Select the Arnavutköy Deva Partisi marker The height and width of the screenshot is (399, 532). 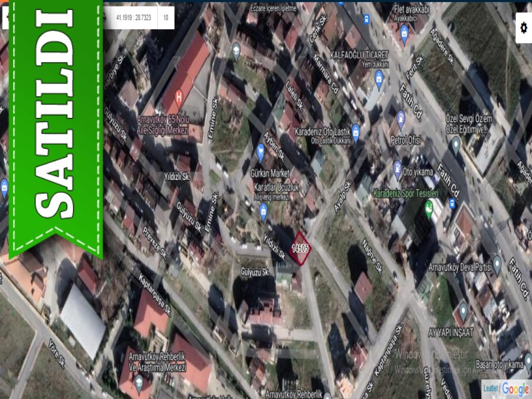pos(497,263)
